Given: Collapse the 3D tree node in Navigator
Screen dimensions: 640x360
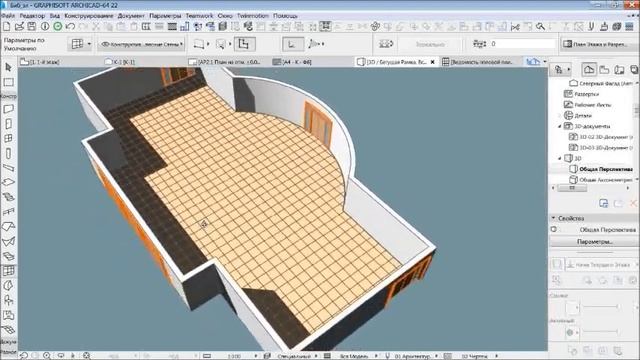Looking at the screenshot, I should click(560, 158).
